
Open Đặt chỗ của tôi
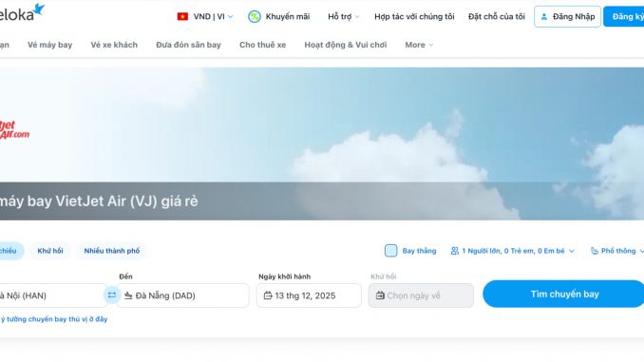pos(497,17)
